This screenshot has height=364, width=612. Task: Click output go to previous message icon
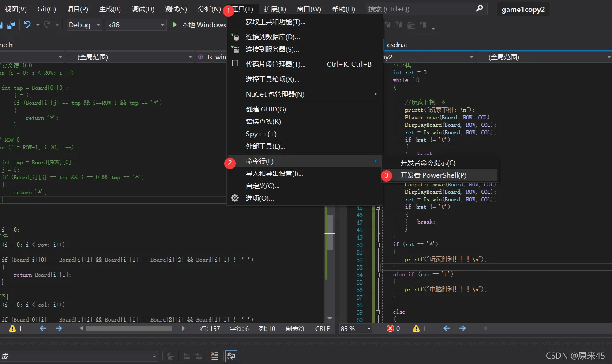[187, 356]
